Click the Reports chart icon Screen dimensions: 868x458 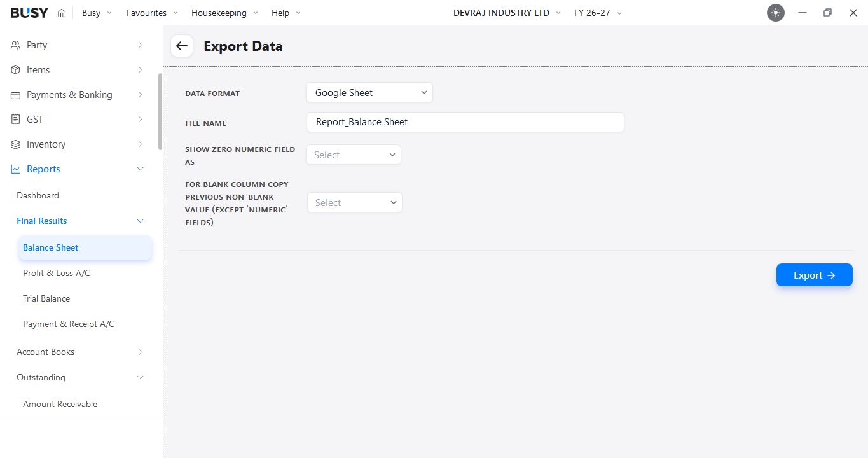tap(16, 169)
